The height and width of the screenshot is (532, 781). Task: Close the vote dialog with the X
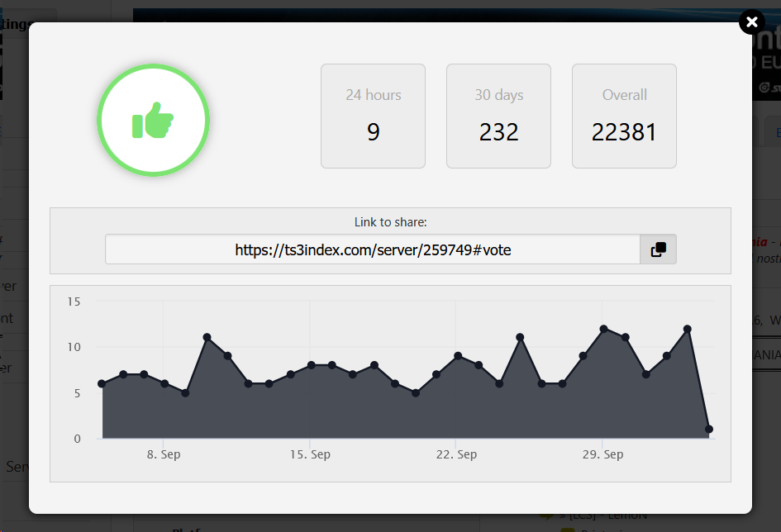pos(751,22)
